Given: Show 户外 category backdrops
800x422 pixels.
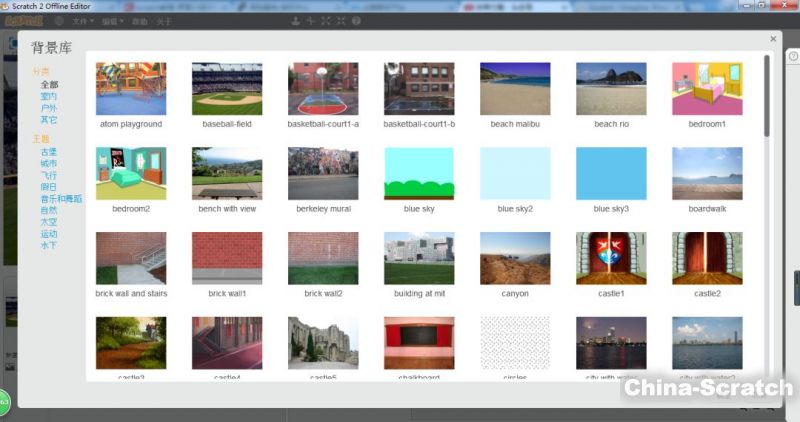Looking at the screenshot, I should click(x=48, y=108).
